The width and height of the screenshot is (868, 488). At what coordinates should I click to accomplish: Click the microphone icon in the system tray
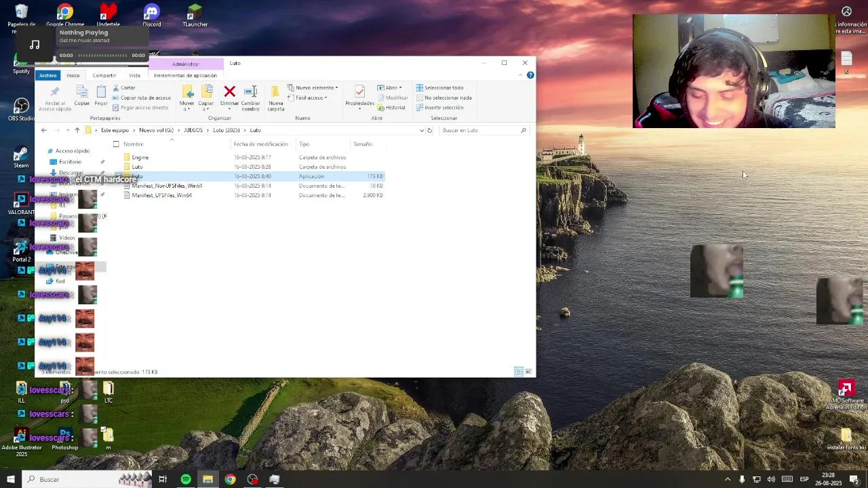(742, 479)
